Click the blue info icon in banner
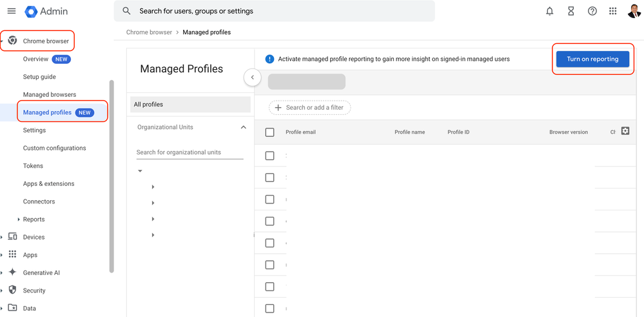 tap(269, 59)
